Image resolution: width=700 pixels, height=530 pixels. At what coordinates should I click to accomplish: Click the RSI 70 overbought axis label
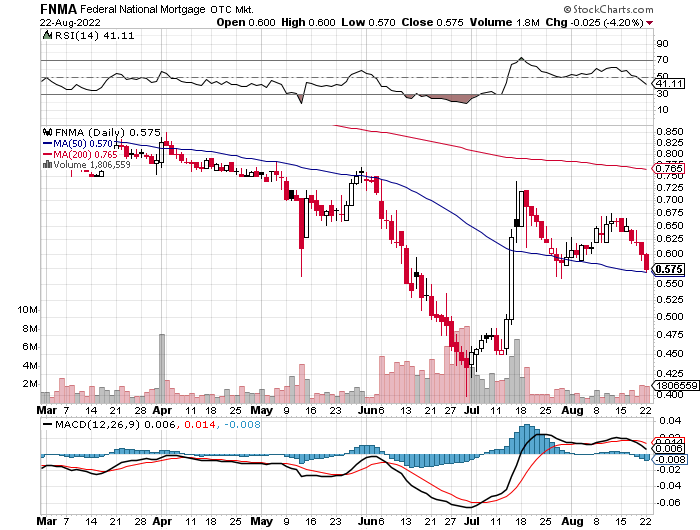coord(662,60)
